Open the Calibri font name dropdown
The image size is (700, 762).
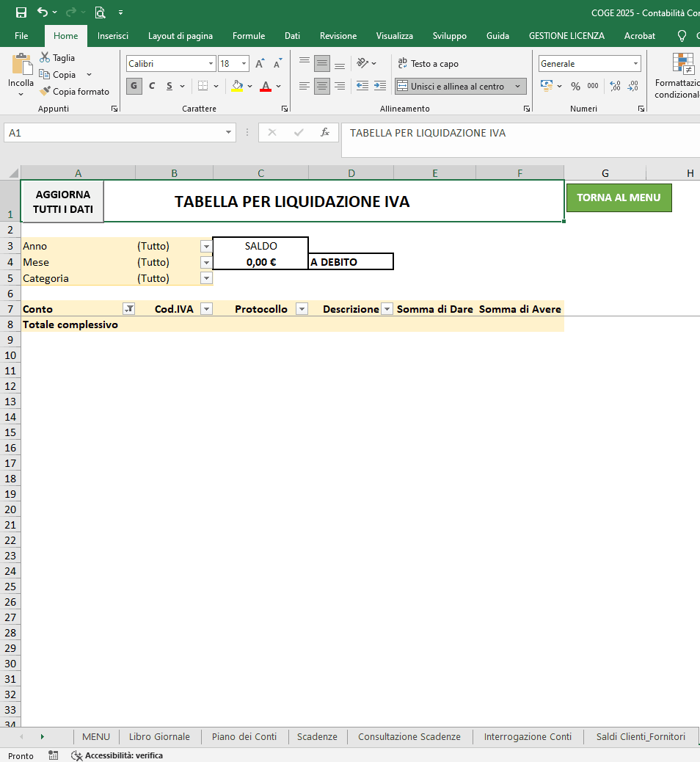coord(211,64)
